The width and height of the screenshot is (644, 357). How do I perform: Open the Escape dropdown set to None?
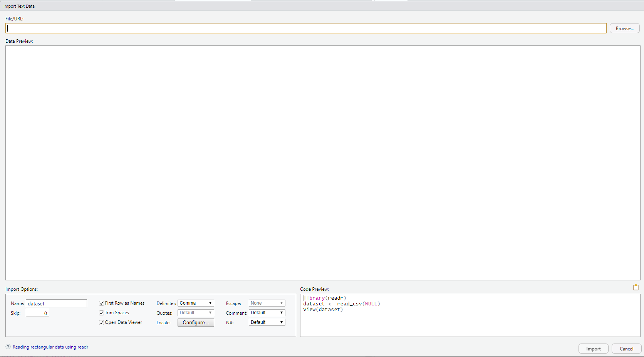pos(267,303)
